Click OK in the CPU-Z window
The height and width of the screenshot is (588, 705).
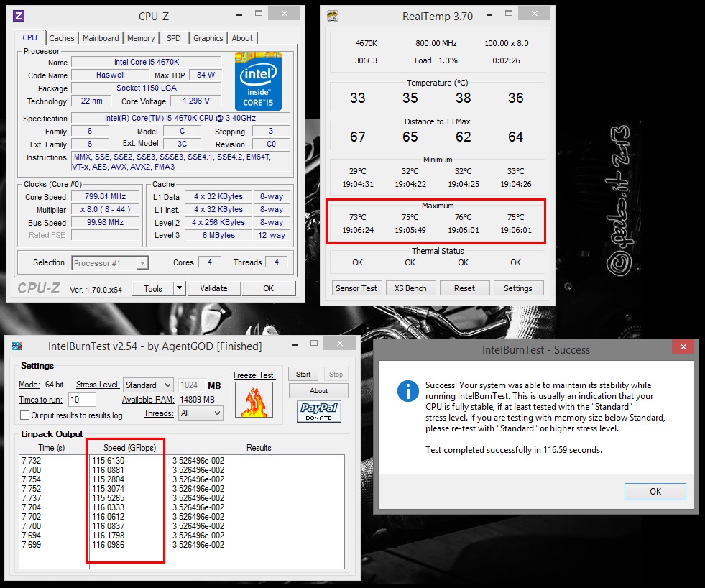tap(269, 288)
